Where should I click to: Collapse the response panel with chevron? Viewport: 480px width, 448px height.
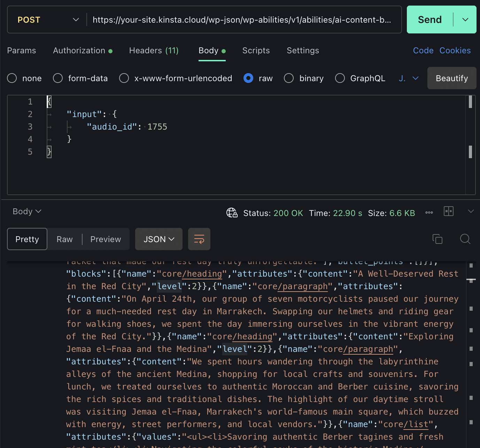471,211
